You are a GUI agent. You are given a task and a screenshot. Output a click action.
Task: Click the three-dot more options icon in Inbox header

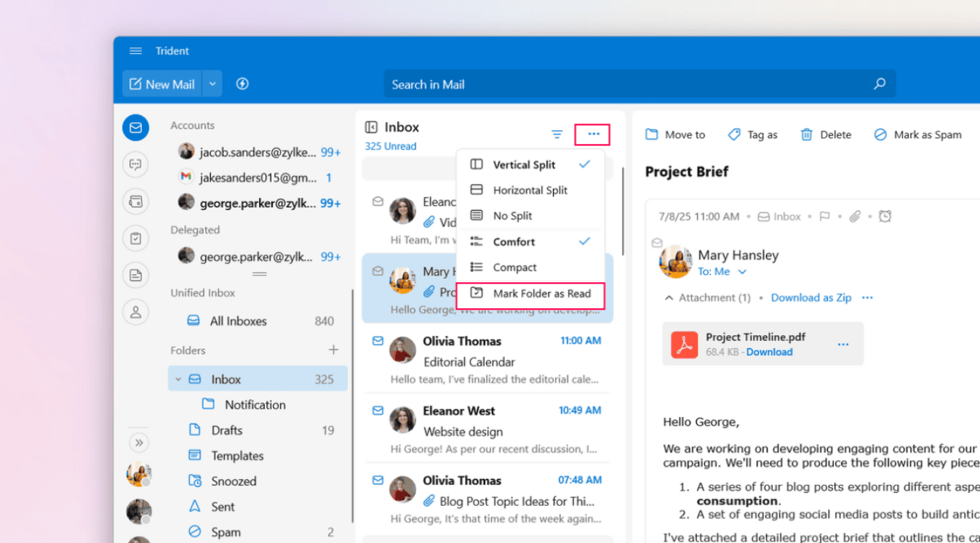[594, 134]
